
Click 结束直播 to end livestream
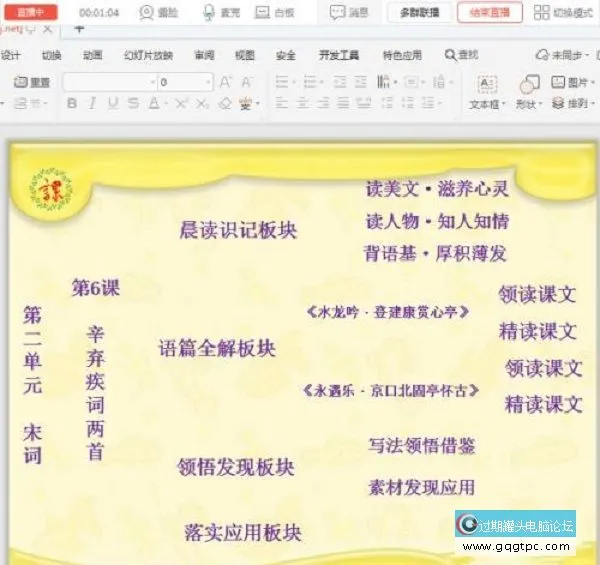pos(490,13)
